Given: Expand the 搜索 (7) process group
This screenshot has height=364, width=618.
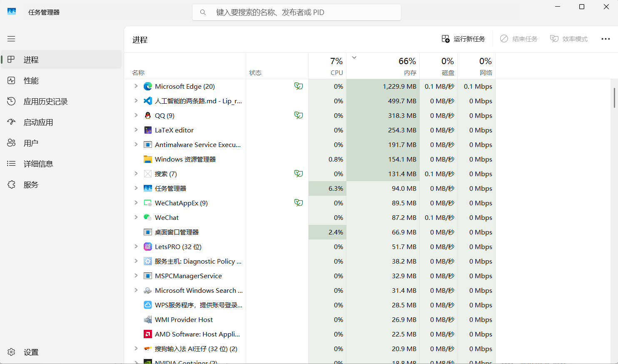Looking at the screenshot, I should click(x=136, y=174).
